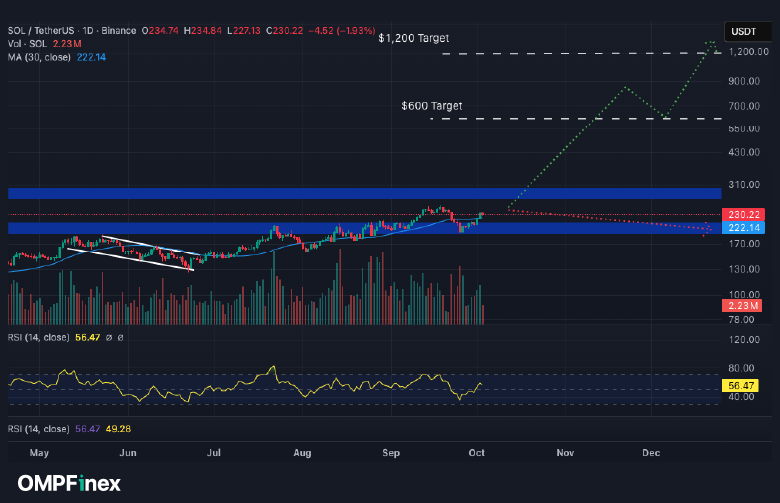The image size is (780, 503).
Task: Select the lower RSI (14, close) legend
Action: pyautogui.click(x=39, y=428)
